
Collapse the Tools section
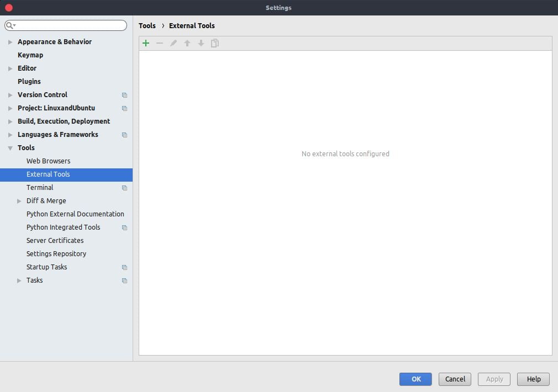9,147
